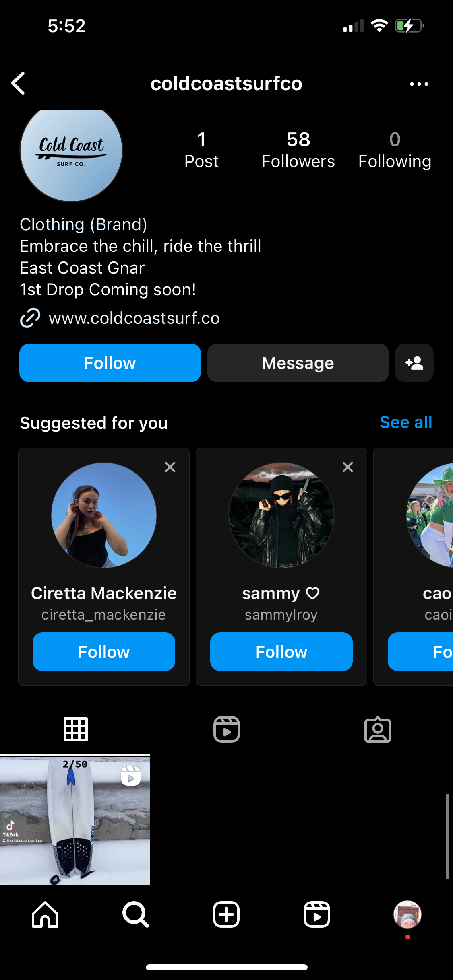Switch to the tagged photos tab
453x980 pixels.
click(x=377, y=729)
